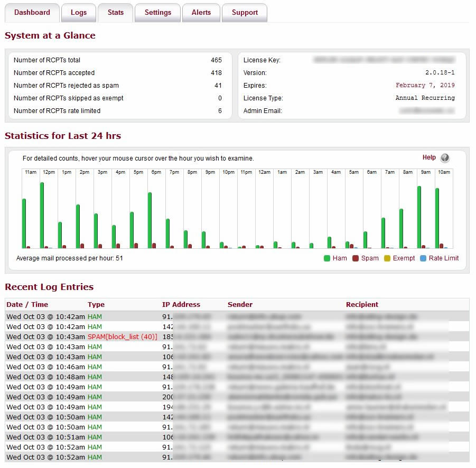This screenshot has width=476, height=468.
Task: Click the IP Address column header
Action: pos(181,305)
